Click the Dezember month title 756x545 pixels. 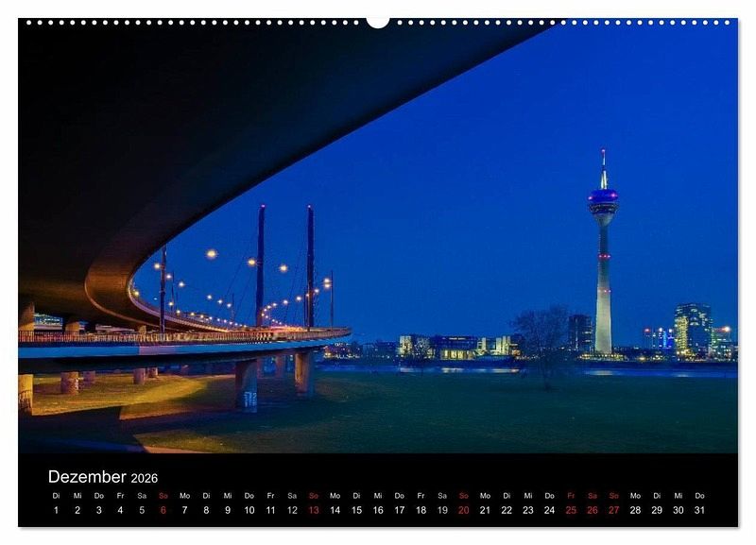pos(87,477)
